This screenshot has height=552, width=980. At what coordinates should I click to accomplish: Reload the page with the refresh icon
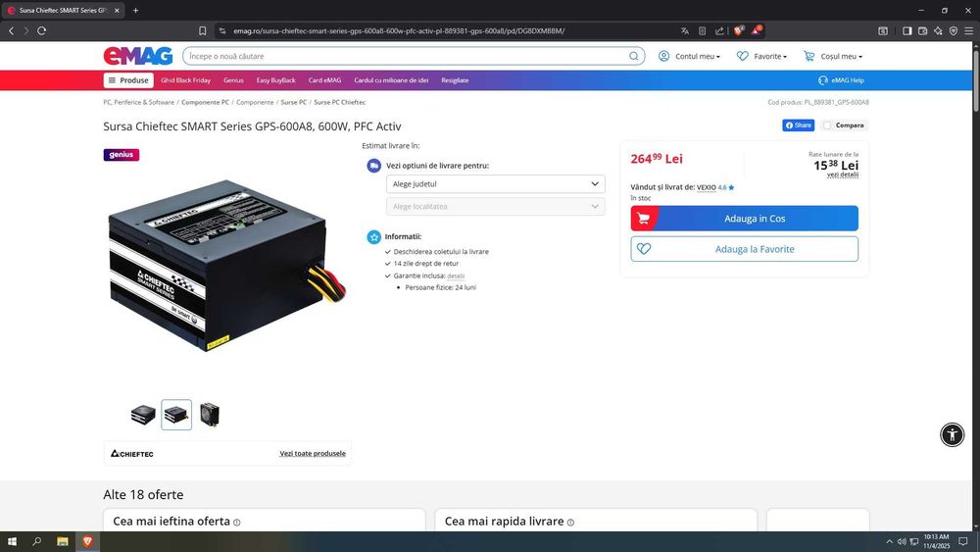coord(42,30)
